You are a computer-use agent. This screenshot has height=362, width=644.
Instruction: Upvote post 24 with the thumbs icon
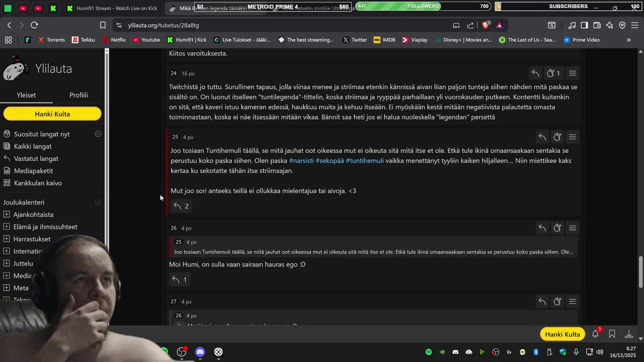click(x=553, y=73)
